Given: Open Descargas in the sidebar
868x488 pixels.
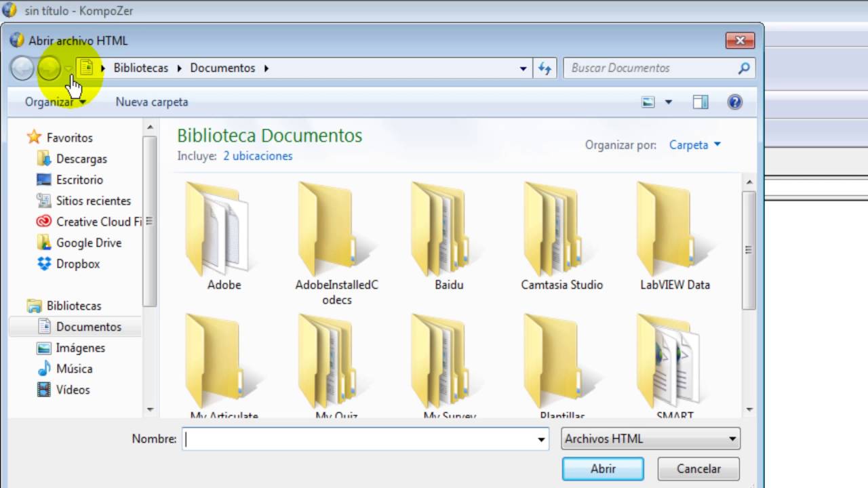Looking at the screenshot, I should pos(72,159).
